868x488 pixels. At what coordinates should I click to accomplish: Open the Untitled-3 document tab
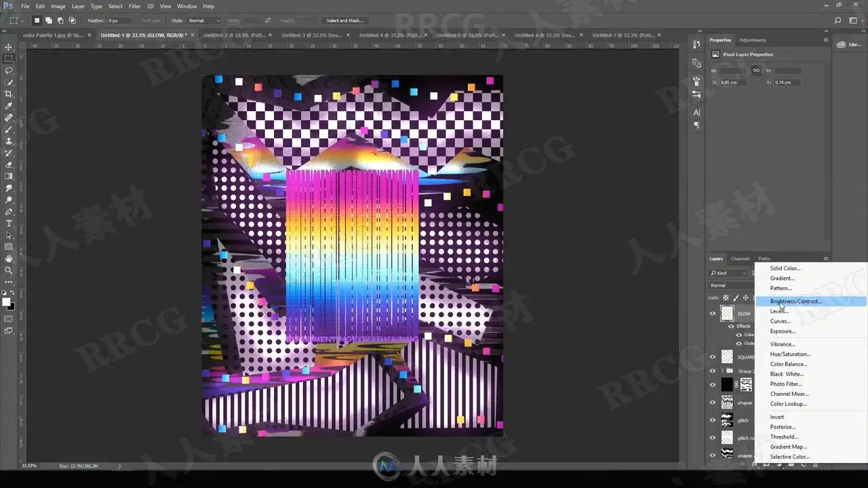[311, 35]
